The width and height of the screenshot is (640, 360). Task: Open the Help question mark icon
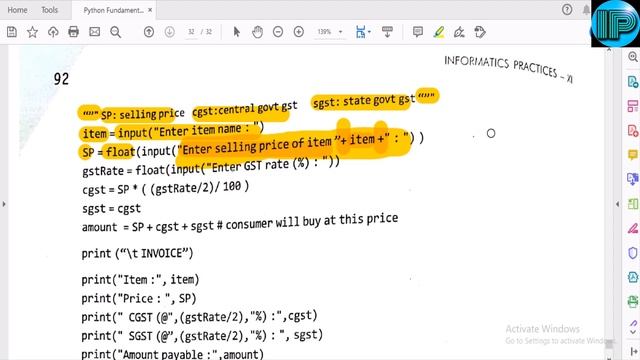click(x=567, y=10)
